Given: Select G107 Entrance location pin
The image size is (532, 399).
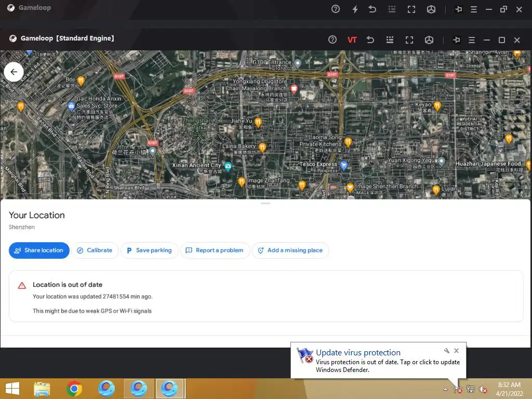Looking at the screenshot, I should (x=298, y=63).
